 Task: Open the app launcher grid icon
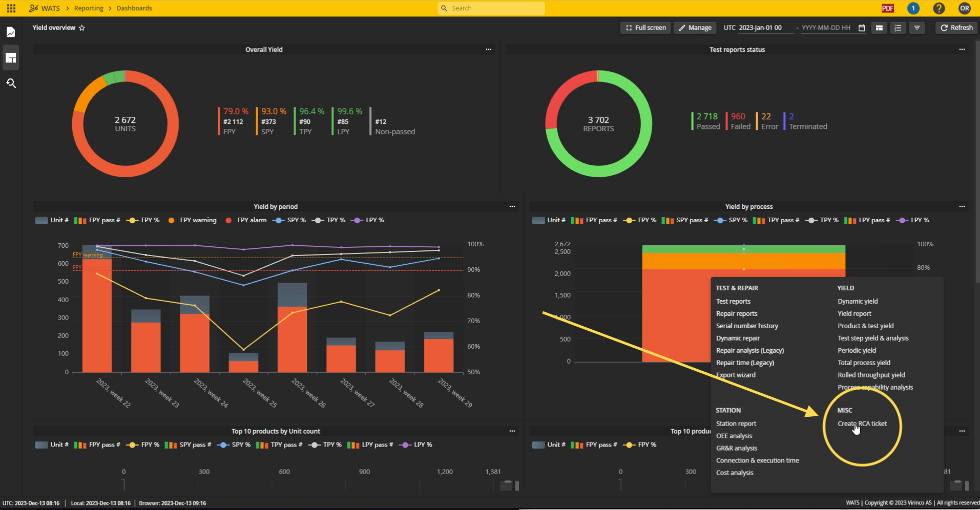(x=11, y=8)
